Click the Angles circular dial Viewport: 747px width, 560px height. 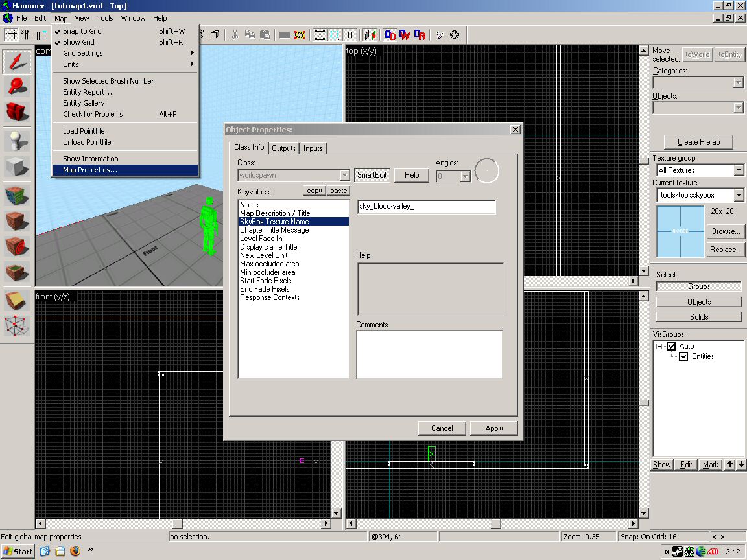coord(487,170)
